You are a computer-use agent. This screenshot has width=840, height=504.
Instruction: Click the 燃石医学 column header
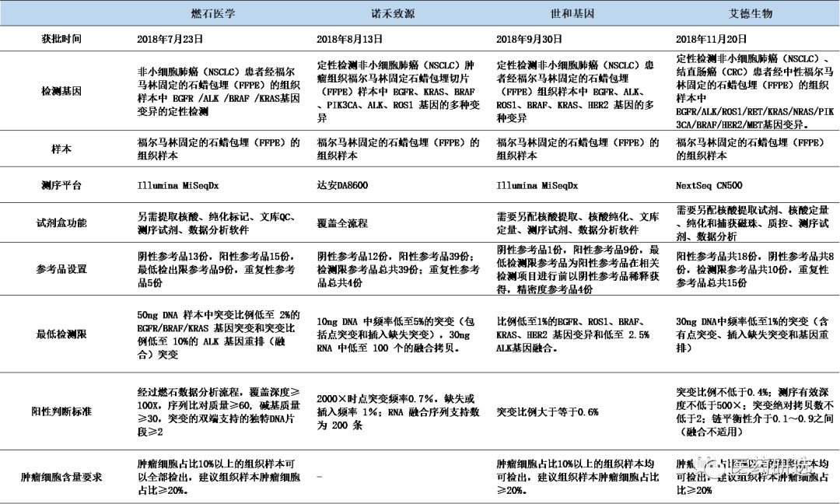point(213,14)
